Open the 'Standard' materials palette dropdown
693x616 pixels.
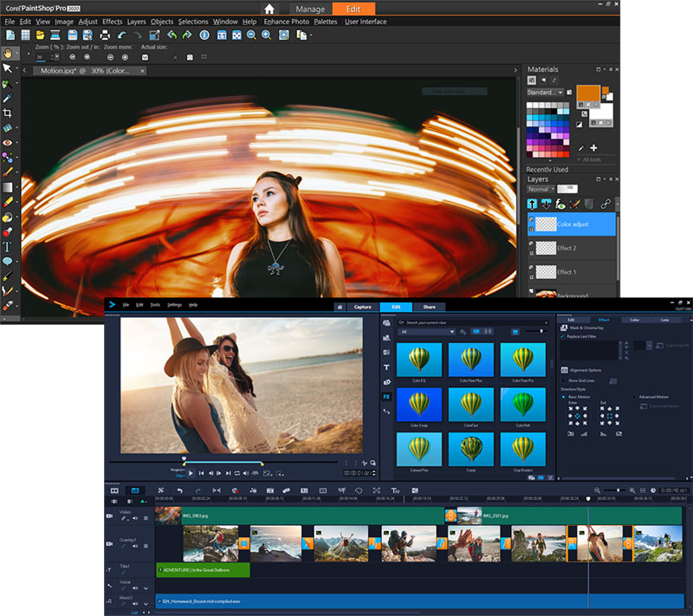[545, 92]
